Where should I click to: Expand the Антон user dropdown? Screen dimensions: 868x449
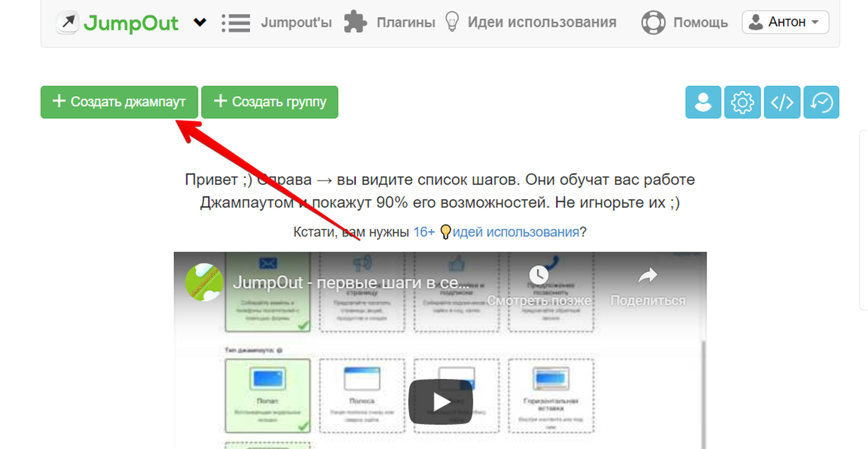pyautogui.click(x=785, y=22)
